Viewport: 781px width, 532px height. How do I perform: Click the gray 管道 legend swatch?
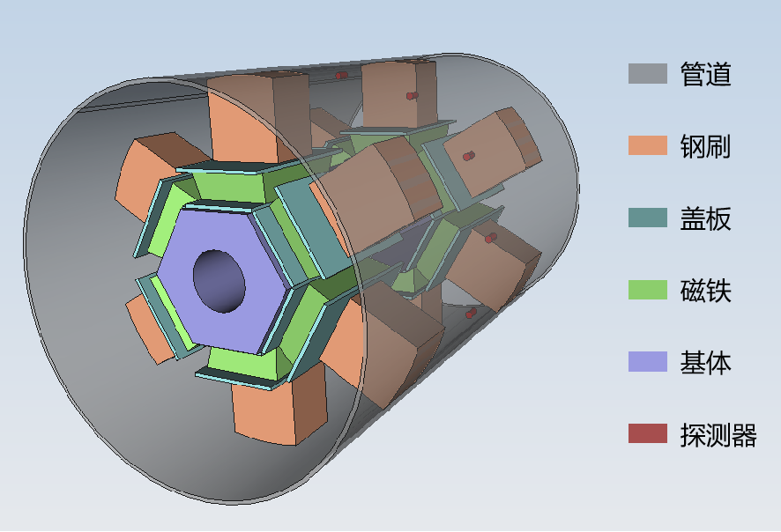(x=648, y=74)
